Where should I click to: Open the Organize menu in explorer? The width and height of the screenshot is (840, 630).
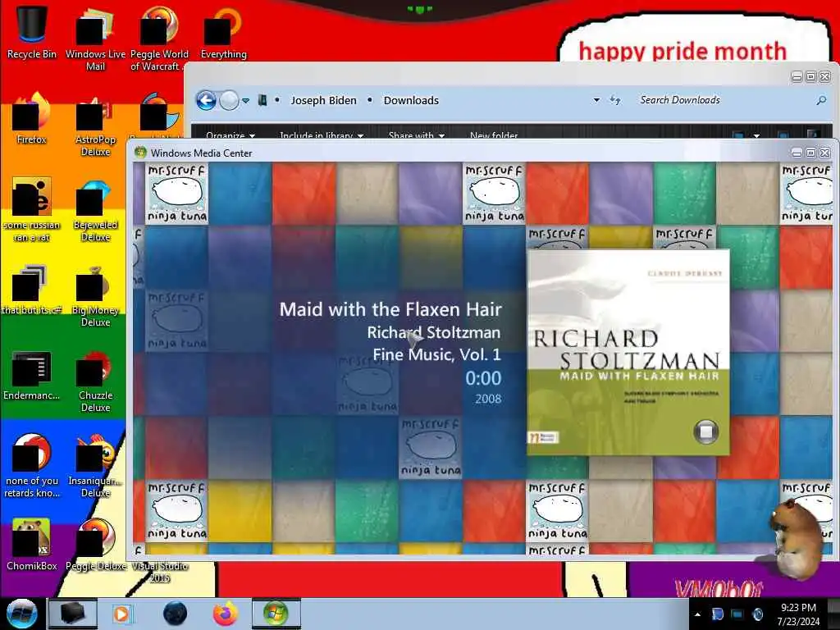[x=231, y=135]
